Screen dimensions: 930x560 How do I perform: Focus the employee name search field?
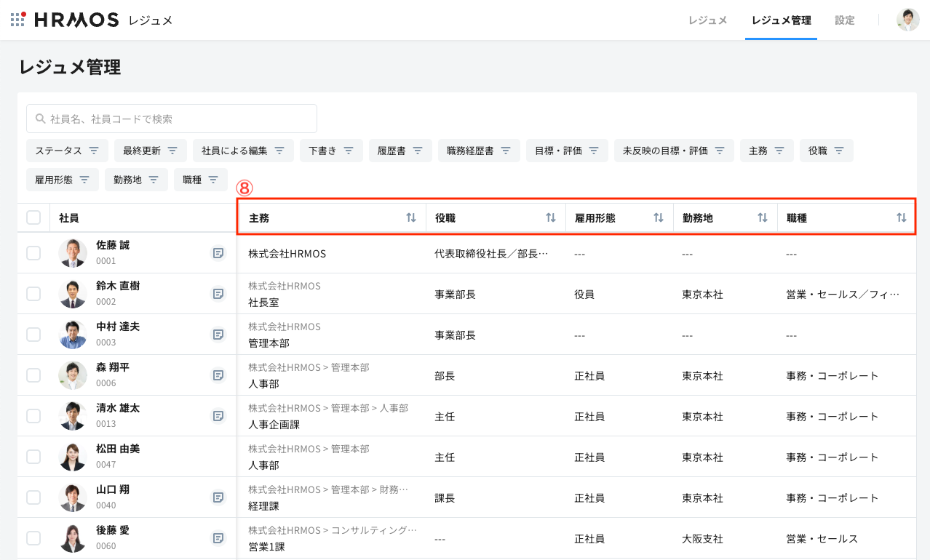point(172,119)
